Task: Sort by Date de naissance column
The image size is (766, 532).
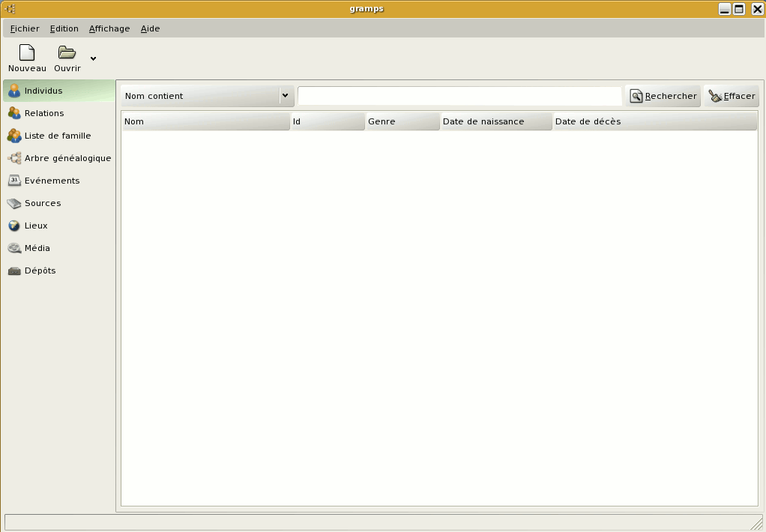Action: [496, 121]
